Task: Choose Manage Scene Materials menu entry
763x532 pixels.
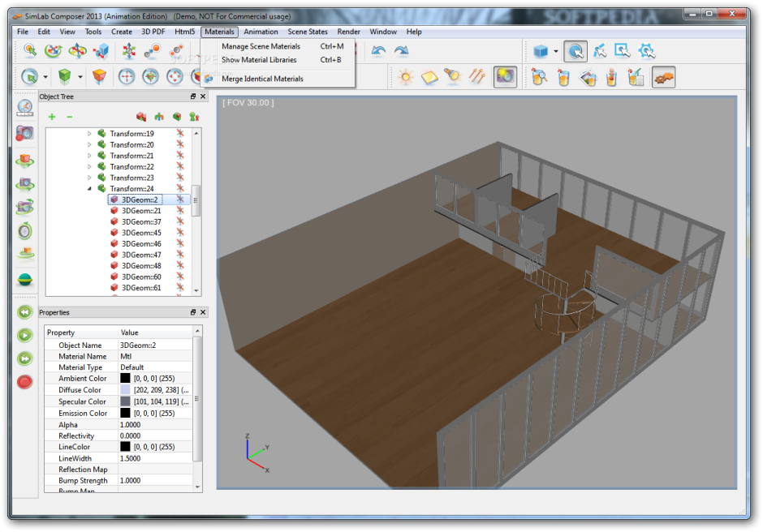Action: [261, 46]
